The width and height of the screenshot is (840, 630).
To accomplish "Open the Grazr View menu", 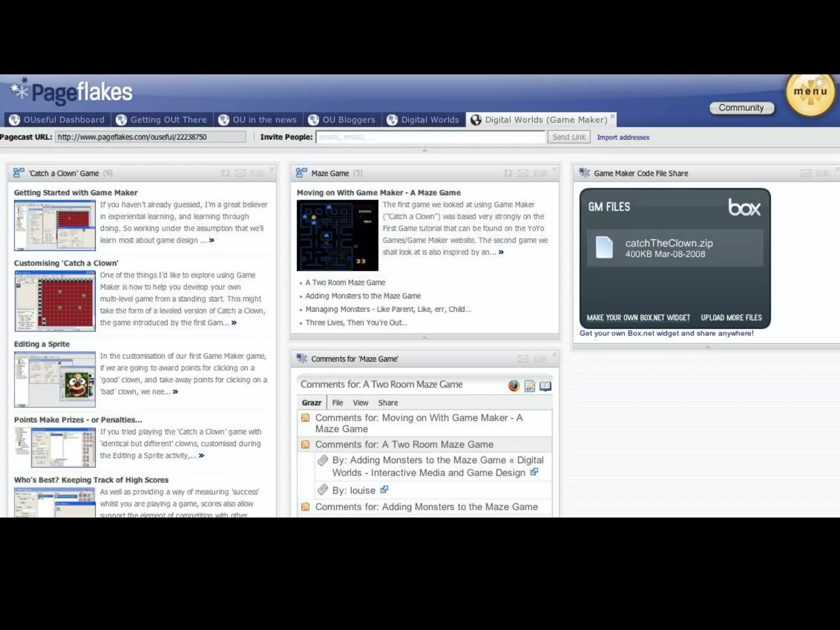I will coord(360,403).
